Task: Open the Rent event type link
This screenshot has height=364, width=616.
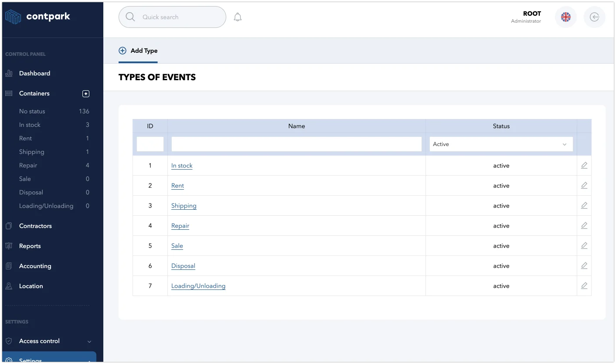Action: tap(177, 186)
